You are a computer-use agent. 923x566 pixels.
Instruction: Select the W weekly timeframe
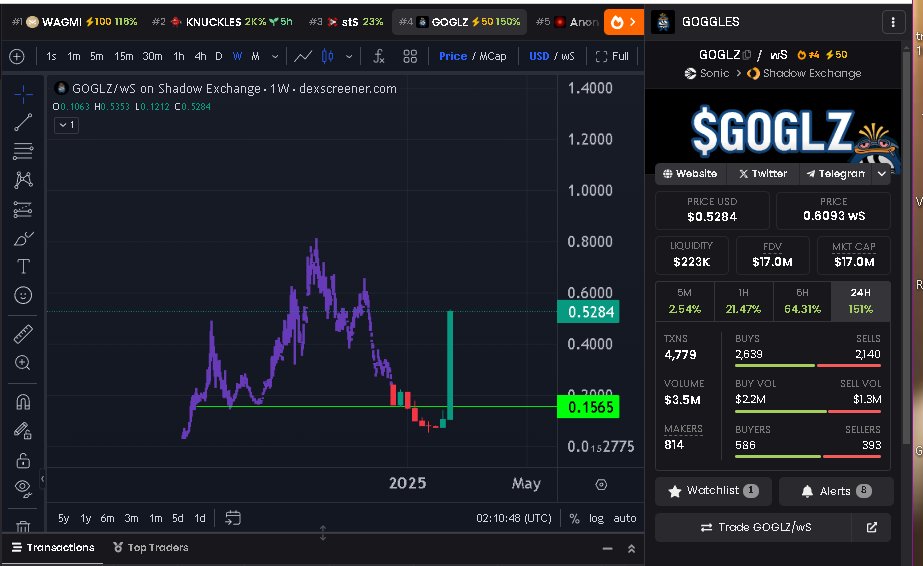pos(237,56)
